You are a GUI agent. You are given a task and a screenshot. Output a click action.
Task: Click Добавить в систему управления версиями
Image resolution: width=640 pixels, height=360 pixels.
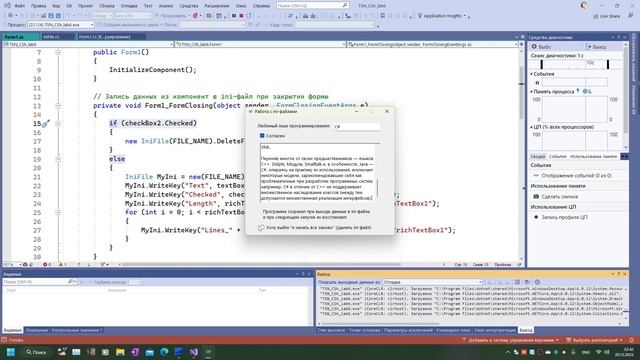point(511,340)
